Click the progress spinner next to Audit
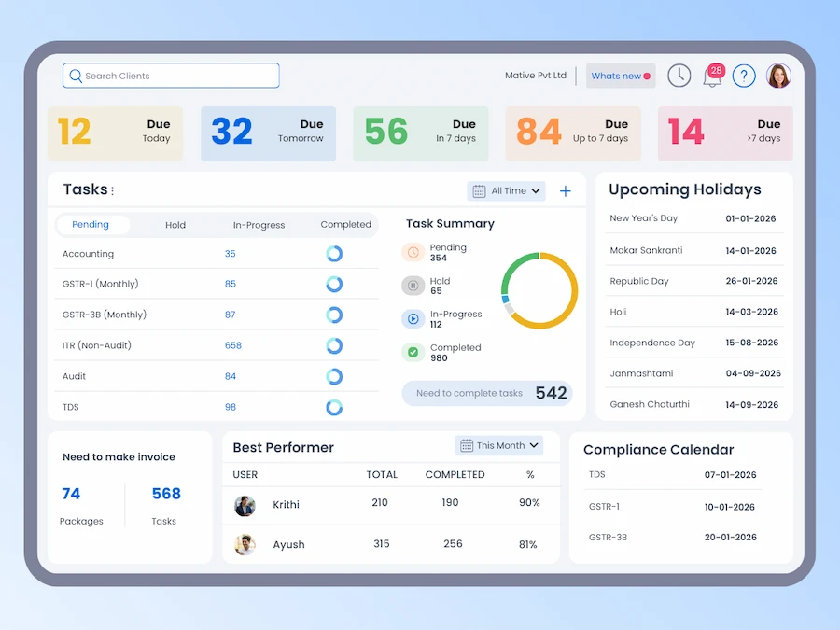This screenshot has width=840, height=630. tap(334, 376)
